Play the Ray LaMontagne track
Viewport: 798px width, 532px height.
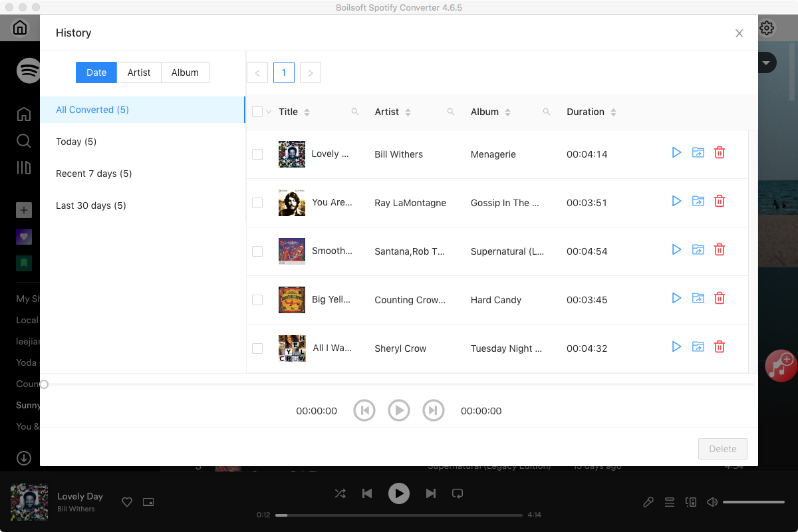(x=676, y=201)
